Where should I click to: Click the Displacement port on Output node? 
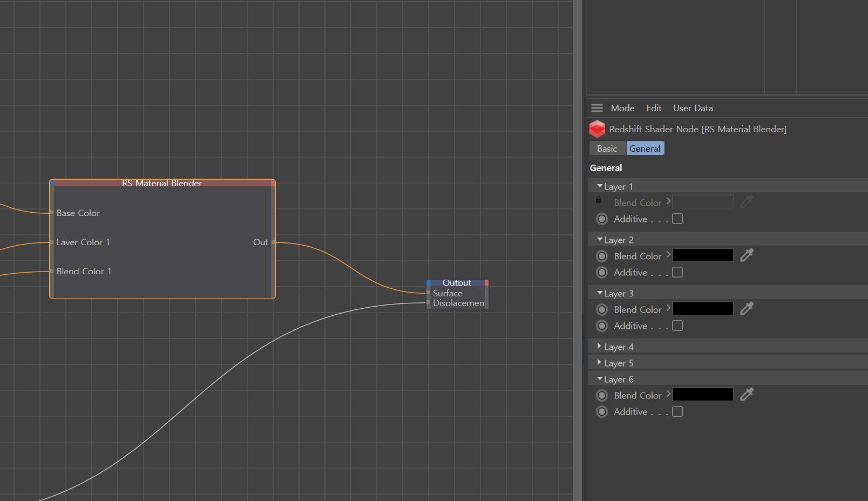(x=429, y=303)
